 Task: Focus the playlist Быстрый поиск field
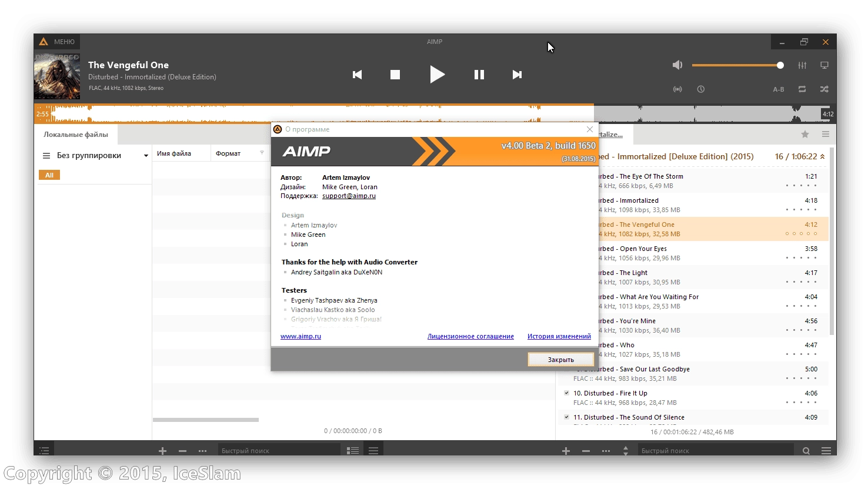pyautogui.click(x=716, y=451)
